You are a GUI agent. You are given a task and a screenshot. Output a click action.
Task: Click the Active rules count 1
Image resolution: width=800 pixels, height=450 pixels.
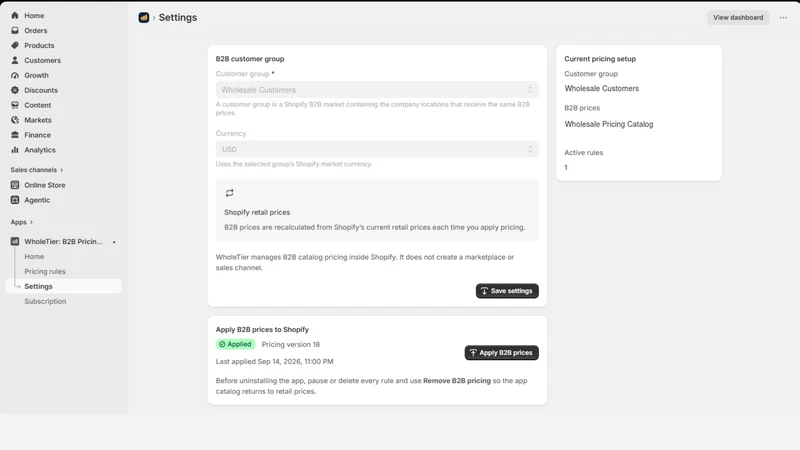566,167
